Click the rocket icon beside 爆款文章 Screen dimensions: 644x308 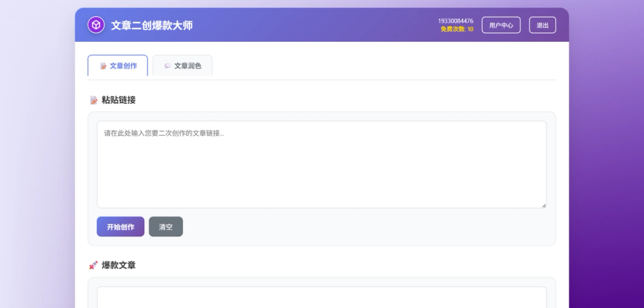[93, 266]
